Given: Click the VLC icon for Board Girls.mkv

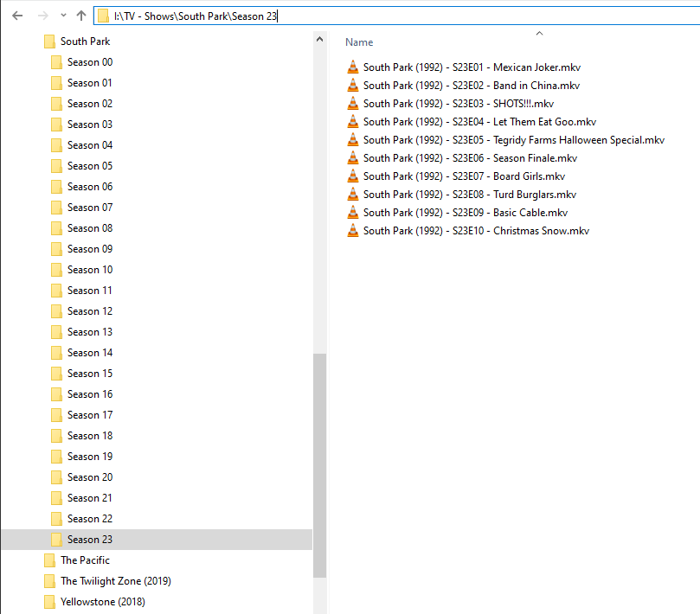Looking at the screenshot, I should (353, 176).
